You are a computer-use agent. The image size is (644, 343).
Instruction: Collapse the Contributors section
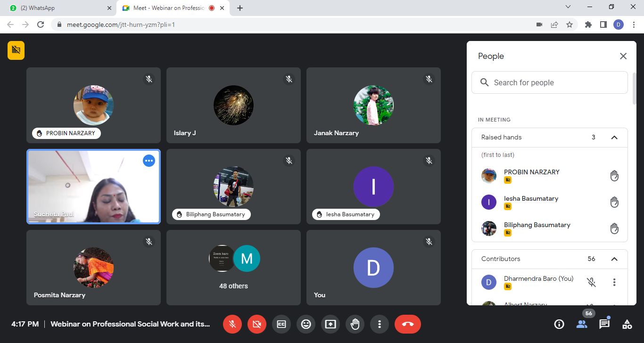(x=614, y=259)
